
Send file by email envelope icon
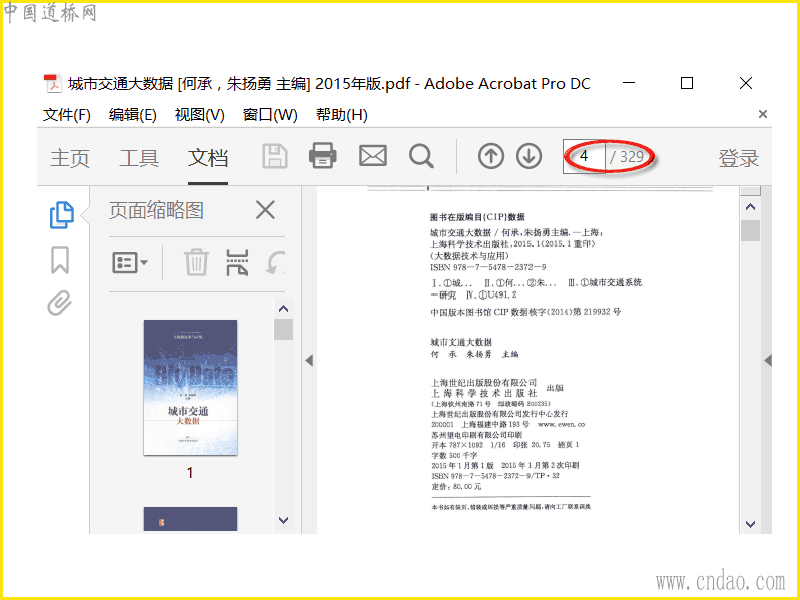click(x=373, y=156)
